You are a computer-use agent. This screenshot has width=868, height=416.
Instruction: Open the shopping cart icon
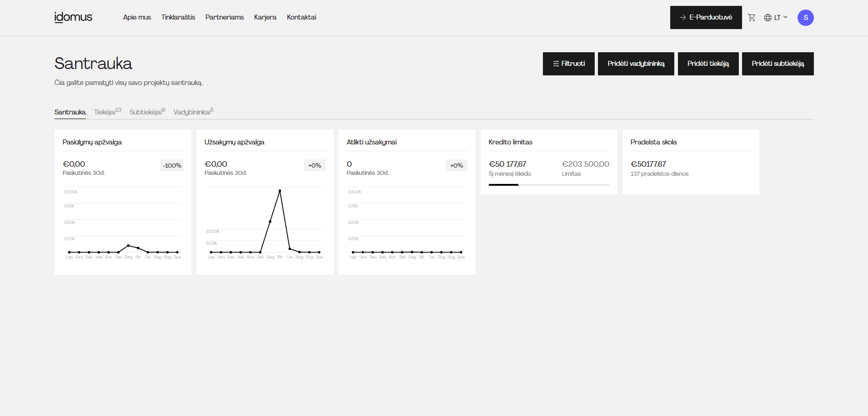click(752, 18)
